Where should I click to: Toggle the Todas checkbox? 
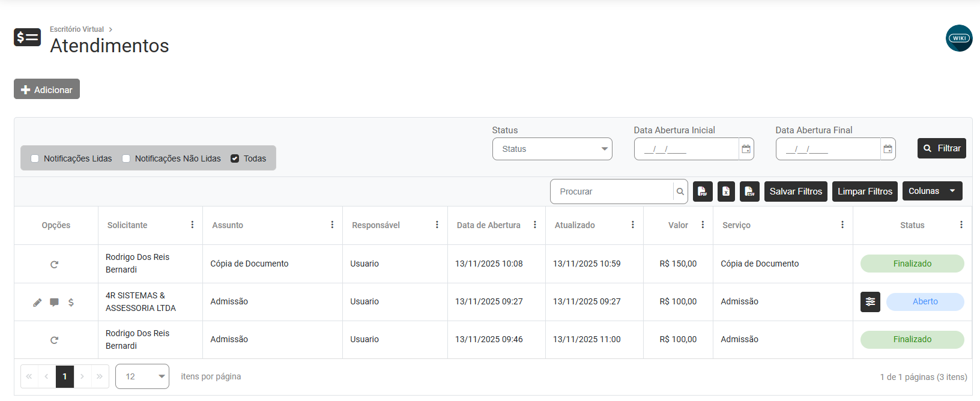[235, 158]
